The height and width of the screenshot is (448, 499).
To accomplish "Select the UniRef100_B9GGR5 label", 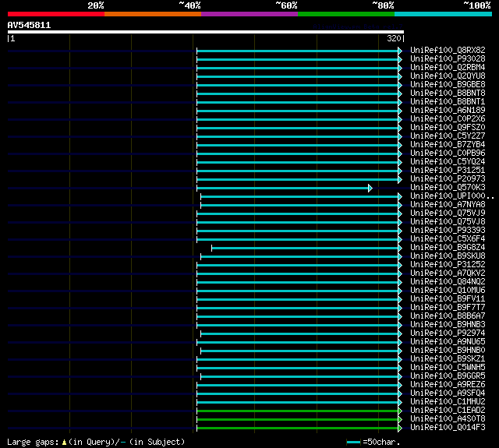I will 448,376.
